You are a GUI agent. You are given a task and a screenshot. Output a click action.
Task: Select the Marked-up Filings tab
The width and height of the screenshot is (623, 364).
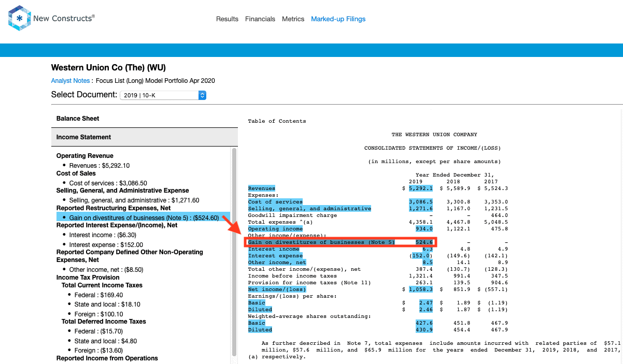pyautogui.click(x=338, y=19)
